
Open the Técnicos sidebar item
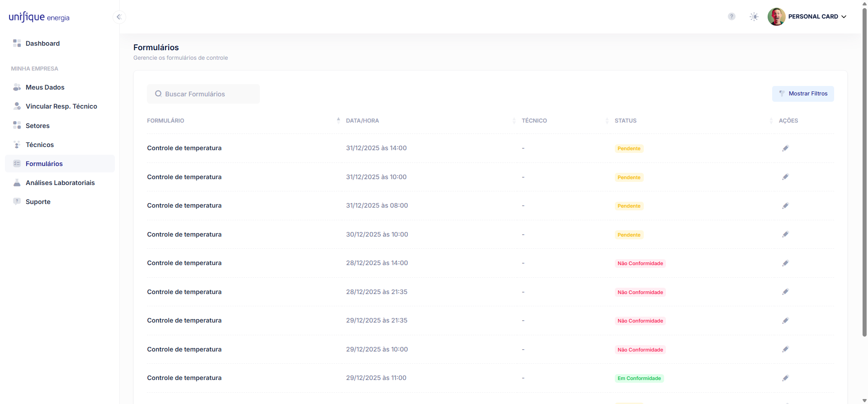coord(40,145)
